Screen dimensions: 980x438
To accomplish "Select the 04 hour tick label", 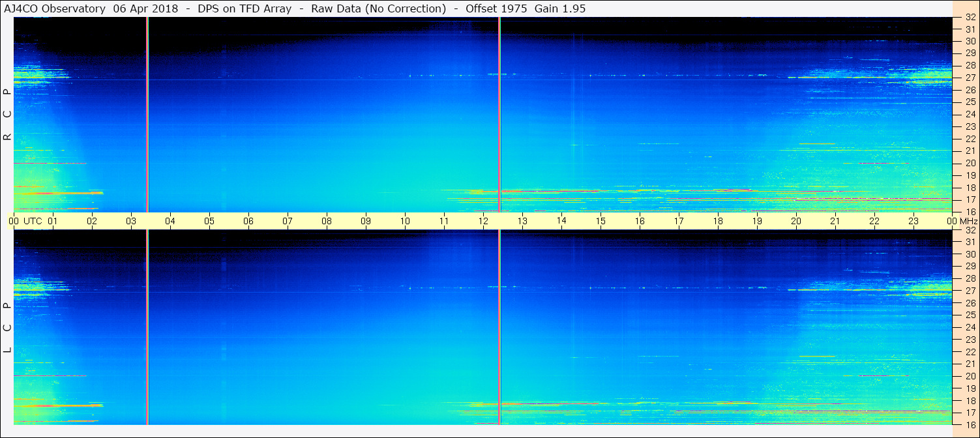I will (x=170, y=221).
